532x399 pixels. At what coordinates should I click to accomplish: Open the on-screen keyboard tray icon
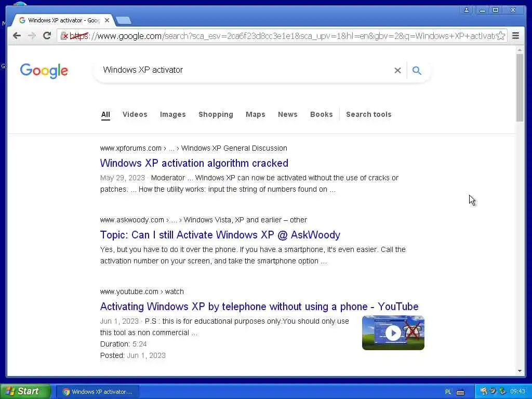coord(460,392)
